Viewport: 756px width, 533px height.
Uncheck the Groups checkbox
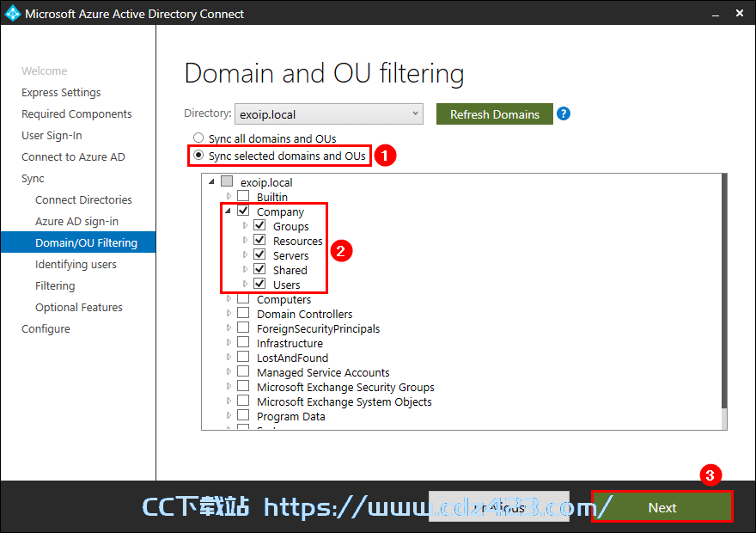259,225
